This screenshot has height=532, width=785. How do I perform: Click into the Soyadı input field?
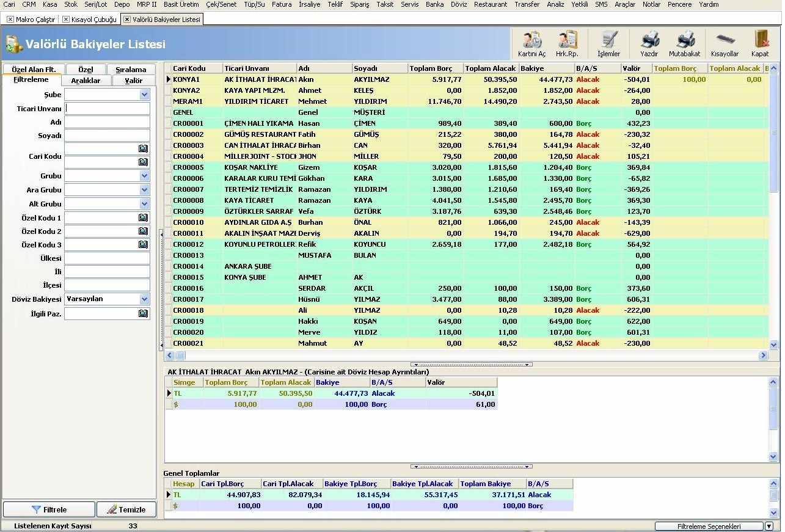(107, 136)
